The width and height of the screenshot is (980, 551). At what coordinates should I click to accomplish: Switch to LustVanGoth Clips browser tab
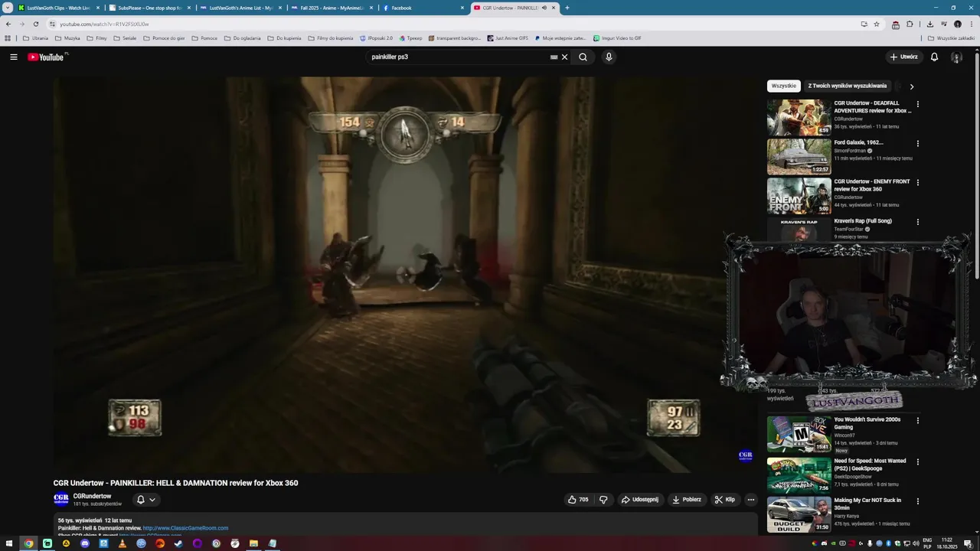point(59,8)
